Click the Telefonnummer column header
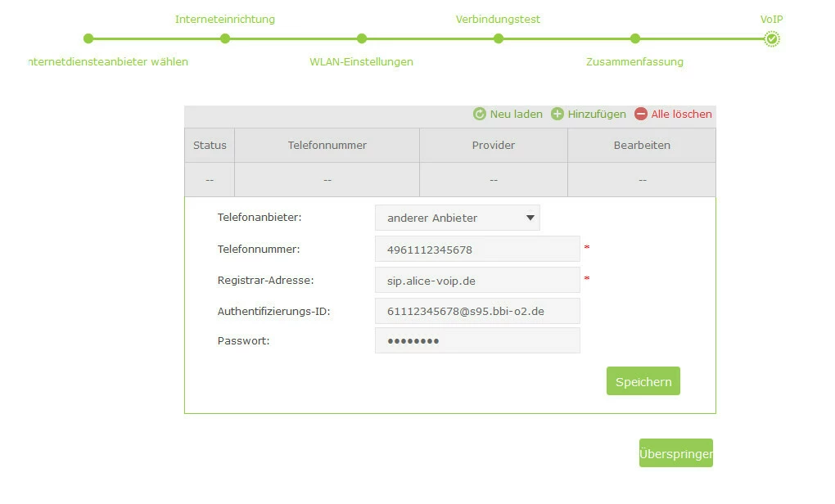835x504 pixels. 327,146
